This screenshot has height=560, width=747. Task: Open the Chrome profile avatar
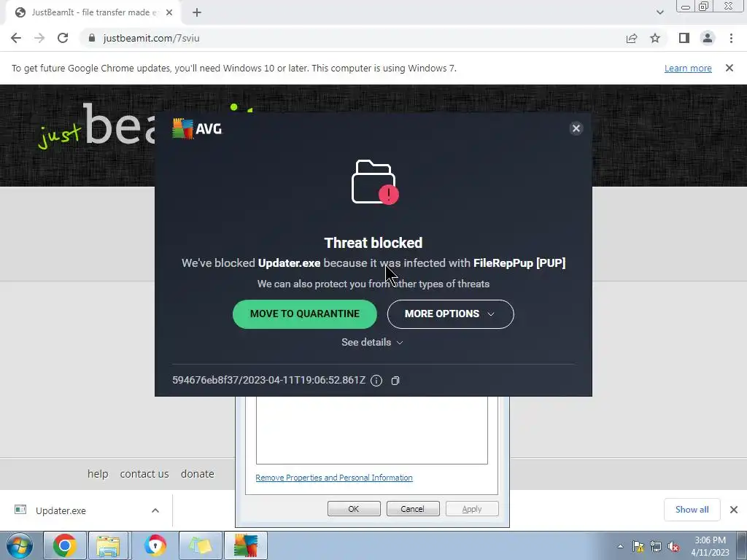(x=708, y=38)
